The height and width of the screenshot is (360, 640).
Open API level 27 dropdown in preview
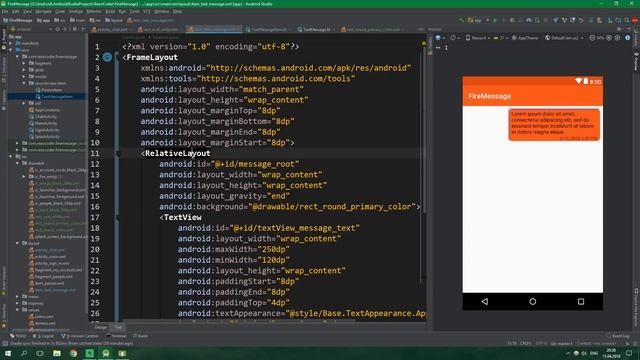click(x=501, y=38)
